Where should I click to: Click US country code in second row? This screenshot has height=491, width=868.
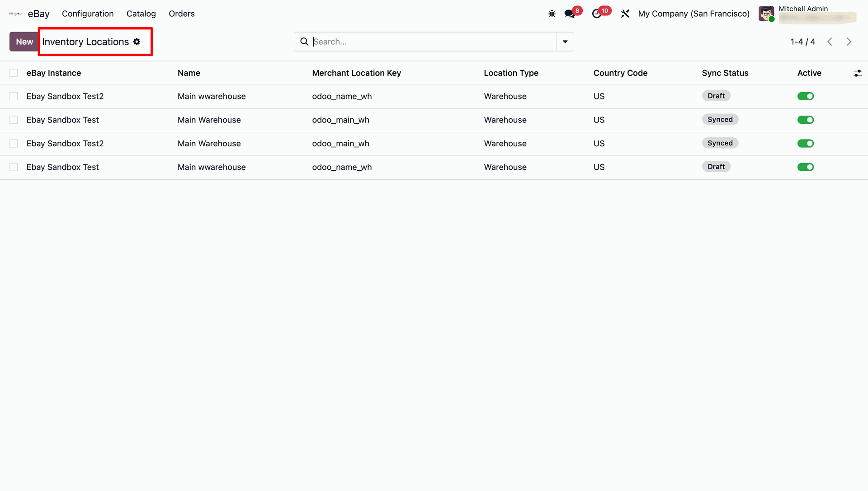(x=599, y=120)
